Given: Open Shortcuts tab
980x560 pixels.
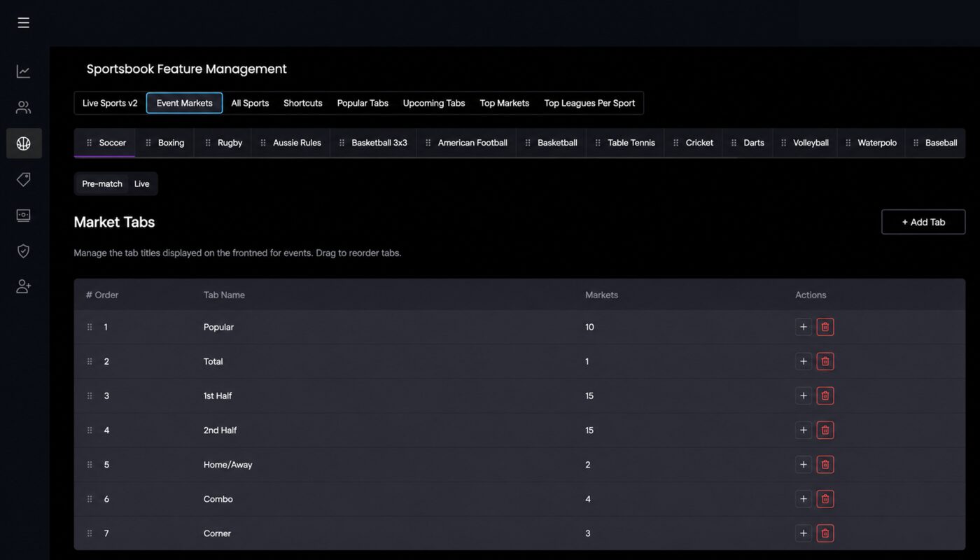Looking at the screenshot, I should point(303,103).
